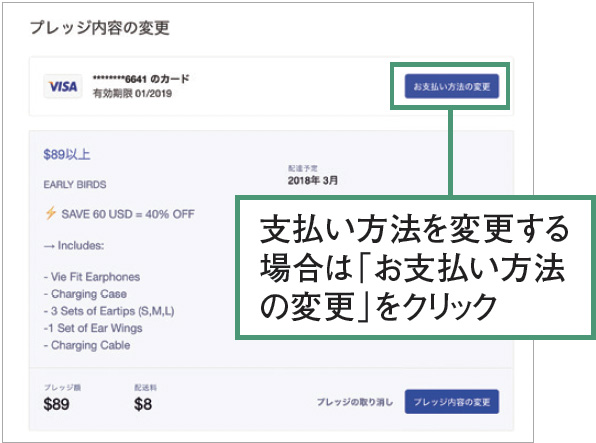Click the 3 Sets of Eartips line
Viewport: 596px width, 443px height.
109,311
